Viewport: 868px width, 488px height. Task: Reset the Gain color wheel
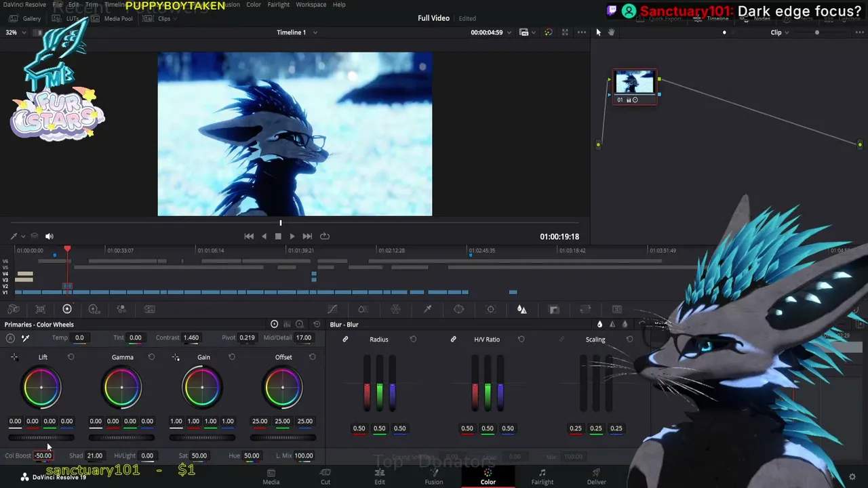tap(231, 357)
